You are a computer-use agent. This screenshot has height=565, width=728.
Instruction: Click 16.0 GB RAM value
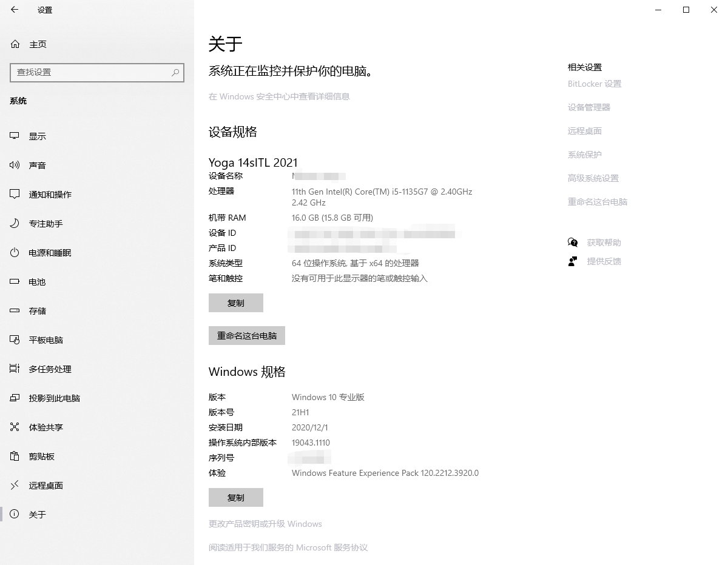click(332, 218)
